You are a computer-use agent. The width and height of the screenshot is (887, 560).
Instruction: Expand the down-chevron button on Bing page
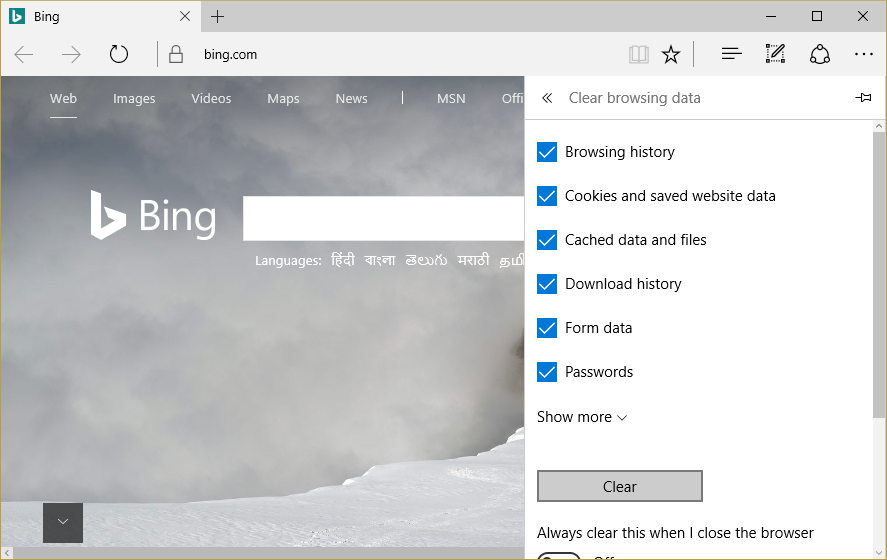63,522
